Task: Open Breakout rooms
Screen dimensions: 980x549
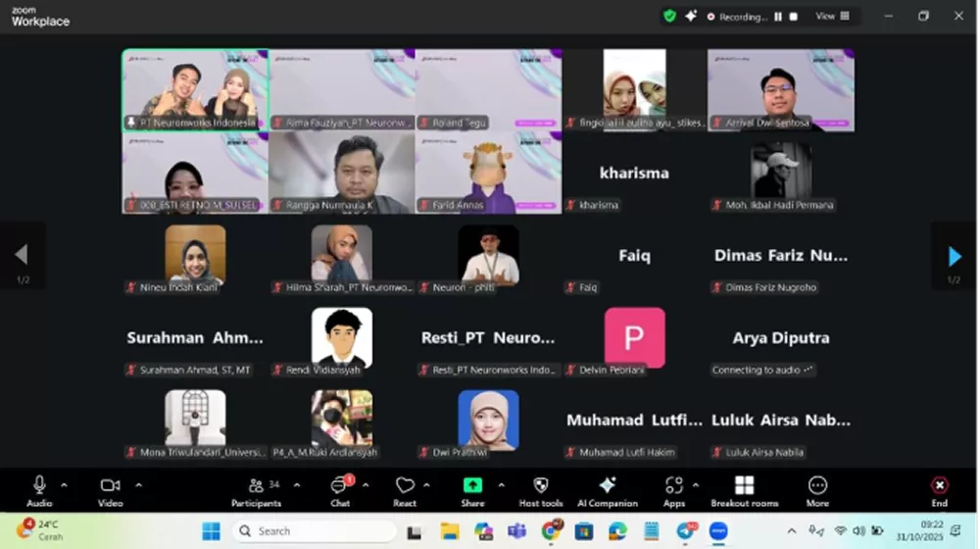Action: (x=745, y=491)
